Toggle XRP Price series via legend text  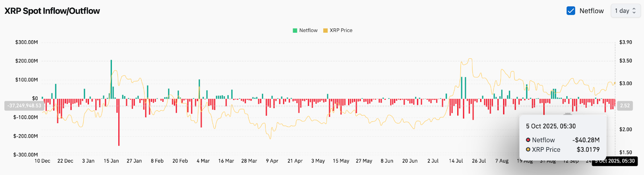tap(341, 31)
